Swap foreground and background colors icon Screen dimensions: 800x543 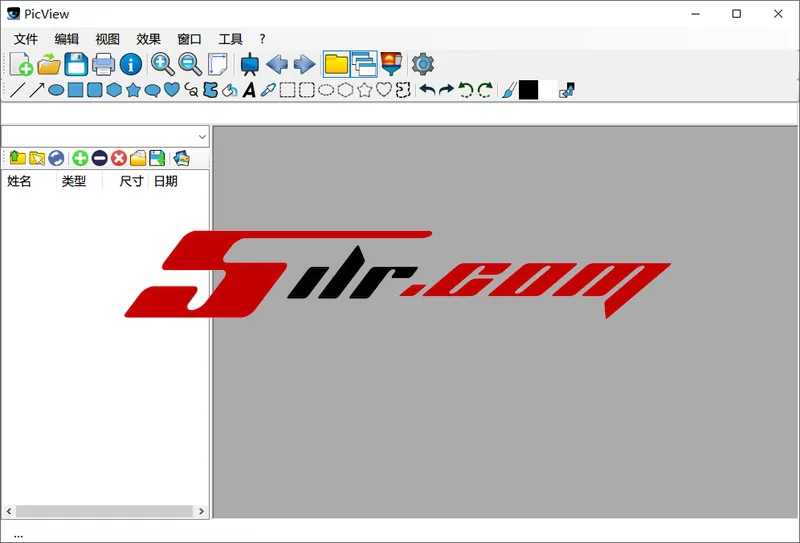567,90
